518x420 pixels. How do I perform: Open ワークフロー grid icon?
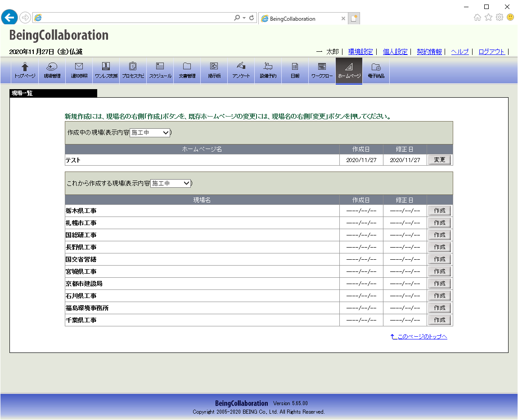322,70
